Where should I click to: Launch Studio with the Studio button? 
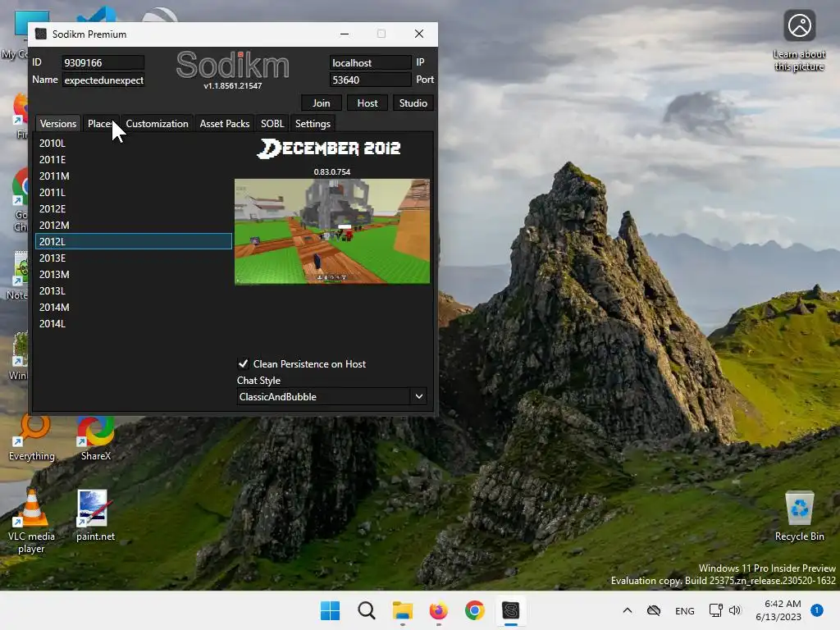[413, 103]
